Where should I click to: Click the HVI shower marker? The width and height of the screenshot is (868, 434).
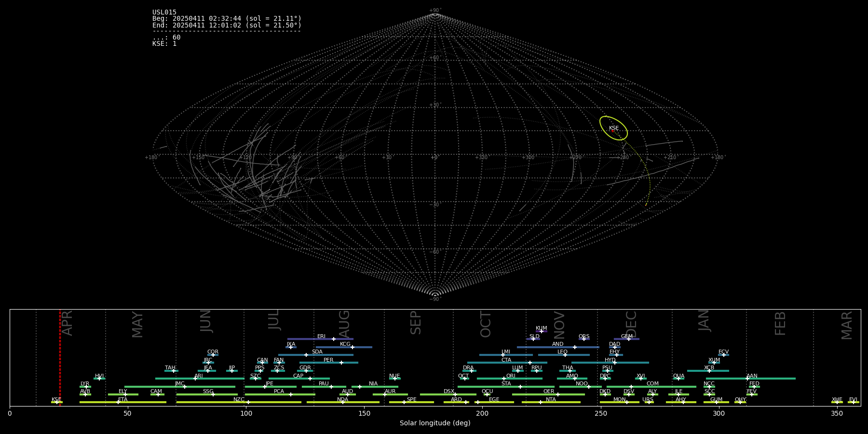pos(99,379)
